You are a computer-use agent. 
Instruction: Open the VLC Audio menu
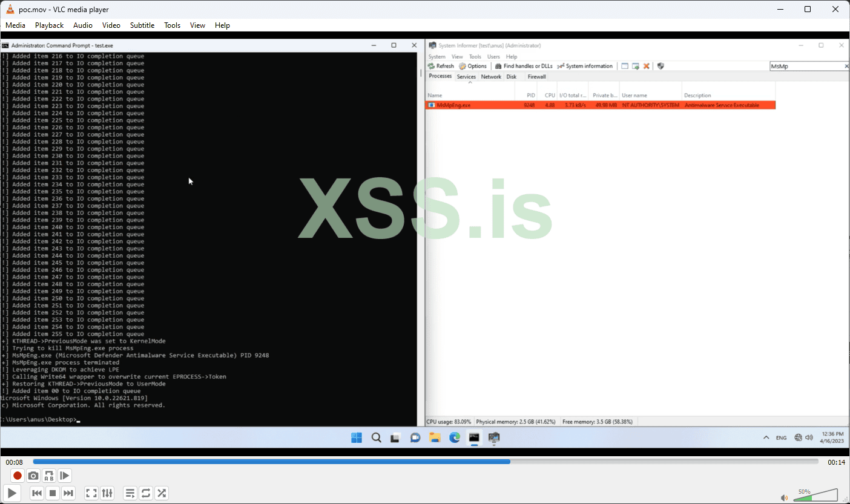tap(83, 25)
